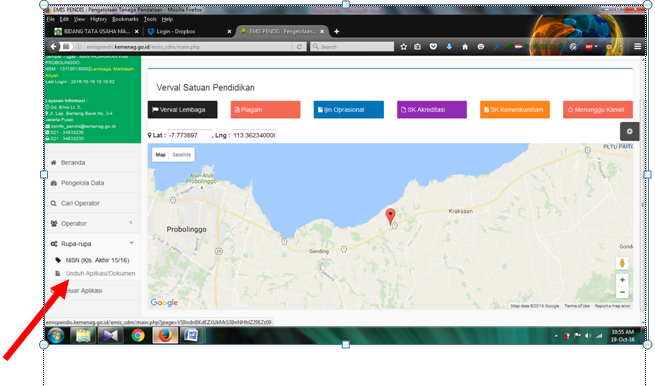Image resolution: width=655 pixels, height=386 pixels.
Task: Open the Tools menu
Action: coord(150,19)
